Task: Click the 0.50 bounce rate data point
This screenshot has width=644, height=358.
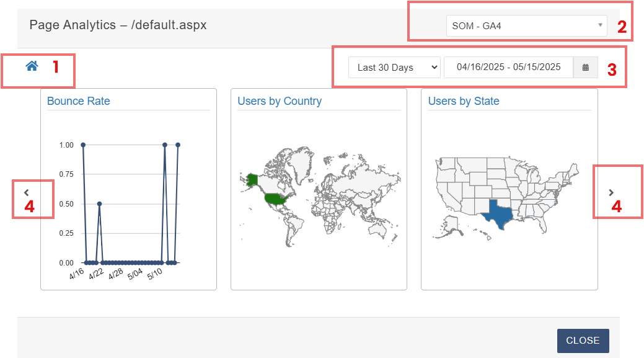Action: (x=99, y=204)
